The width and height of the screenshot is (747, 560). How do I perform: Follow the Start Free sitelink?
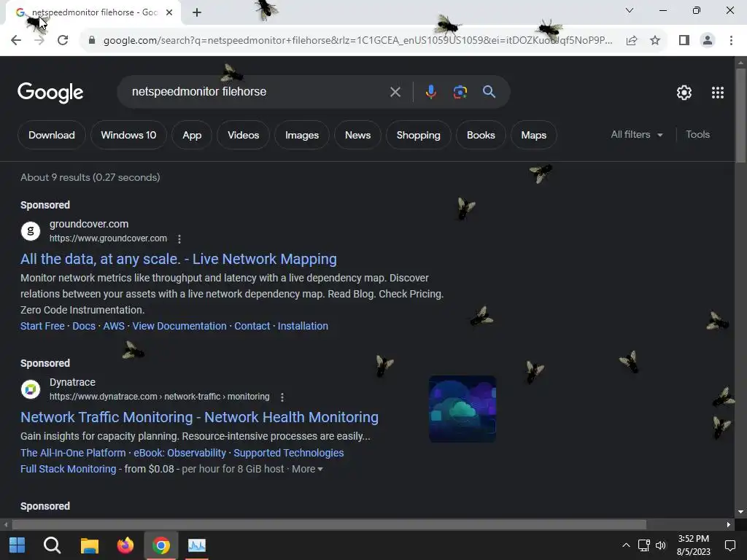click(x=42, y=326)
